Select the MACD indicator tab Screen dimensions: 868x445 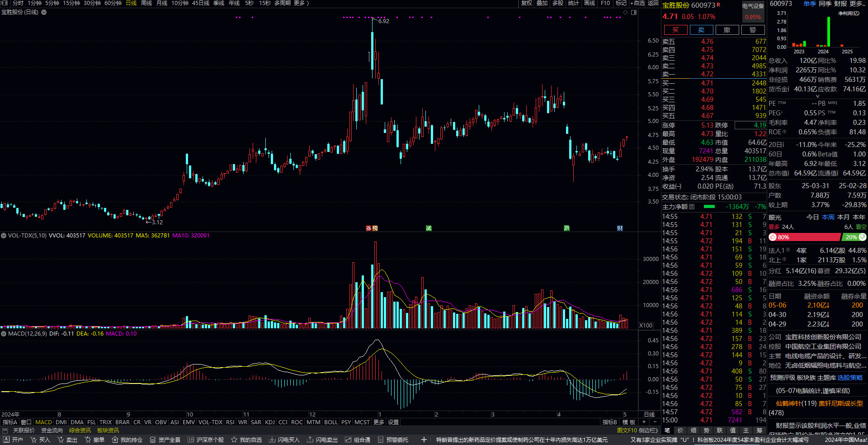[44, 422]
